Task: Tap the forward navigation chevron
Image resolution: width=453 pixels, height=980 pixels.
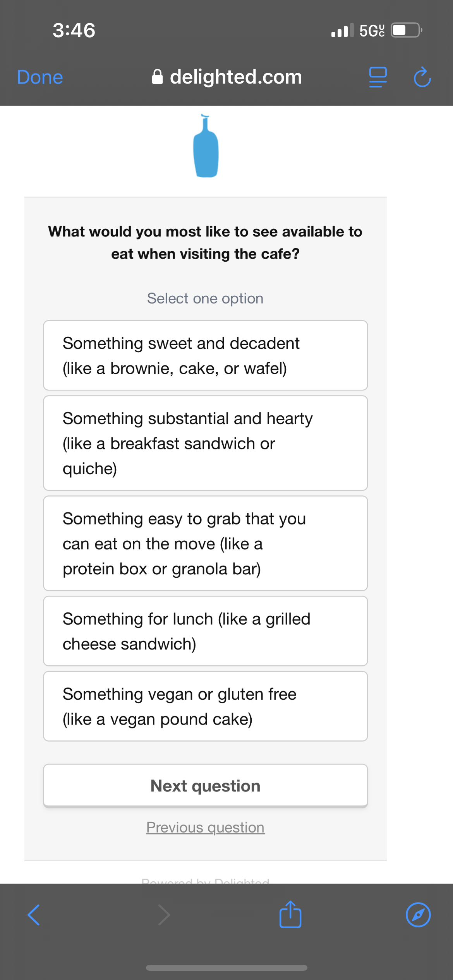Action: 164,915
